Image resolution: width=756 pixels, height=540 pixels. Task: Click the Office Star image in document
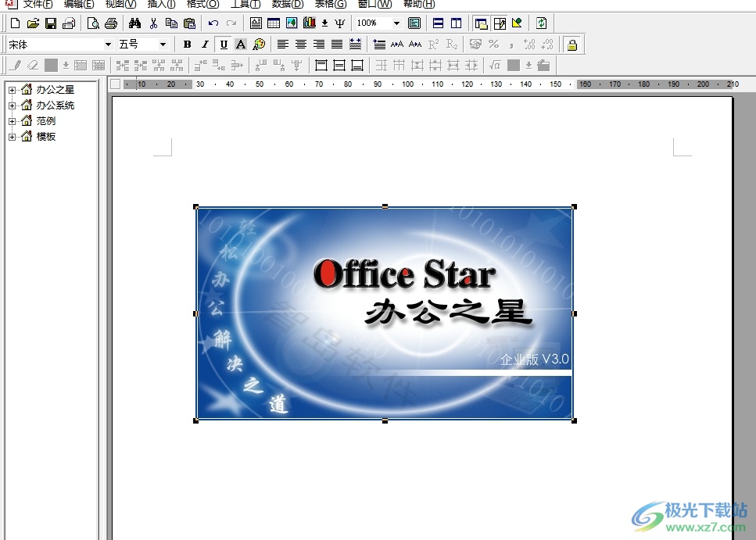(x=384, y=313)
